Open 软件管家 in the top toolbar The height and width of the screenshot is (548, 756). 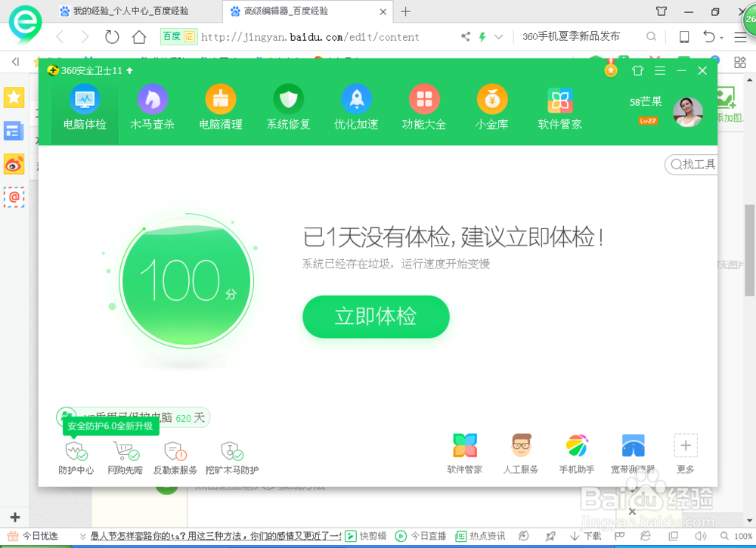click(x=559, y=109)
